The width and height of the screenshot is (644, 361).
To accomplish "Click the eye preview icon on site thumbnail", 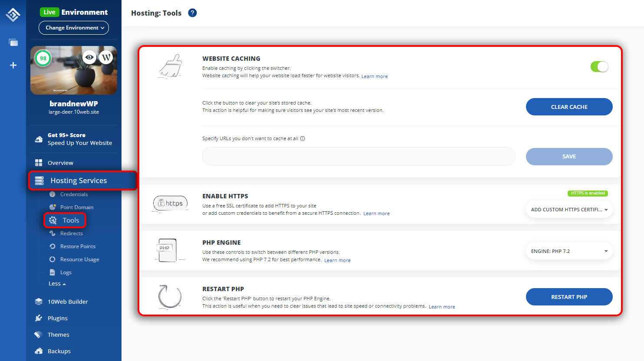I will click(x=89, y=57).
